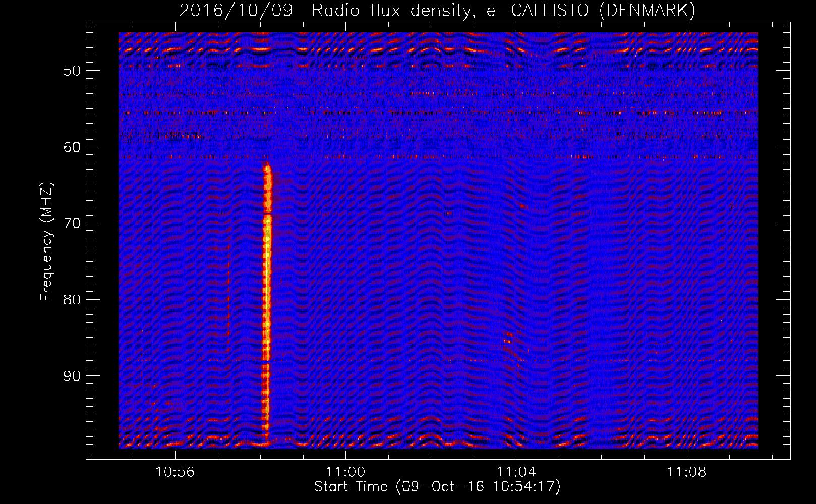
Task: Click the 'Frequency (MHZ)' axis label
Action: click(x=46, y=242)
